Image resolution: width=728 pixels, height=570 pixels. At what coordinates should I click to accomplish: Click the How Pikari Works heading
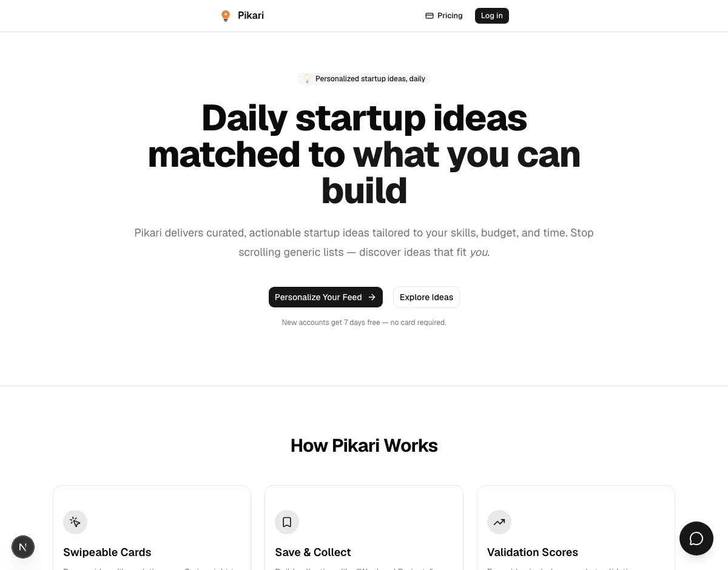point(364,446)
